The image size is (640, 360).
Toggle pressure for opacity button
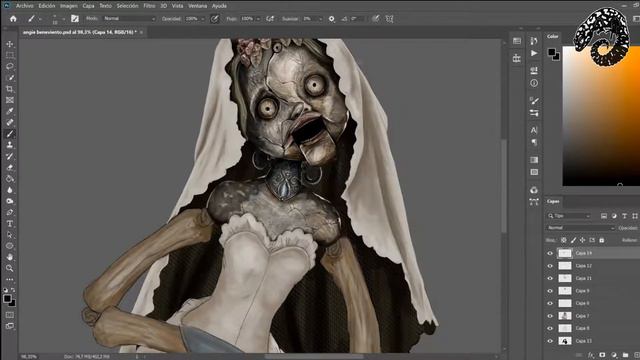214,19
